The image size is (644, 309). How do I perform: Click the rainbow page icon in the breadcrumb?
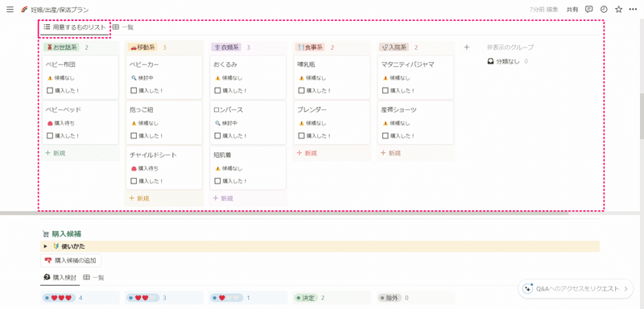tap(24, 10)
